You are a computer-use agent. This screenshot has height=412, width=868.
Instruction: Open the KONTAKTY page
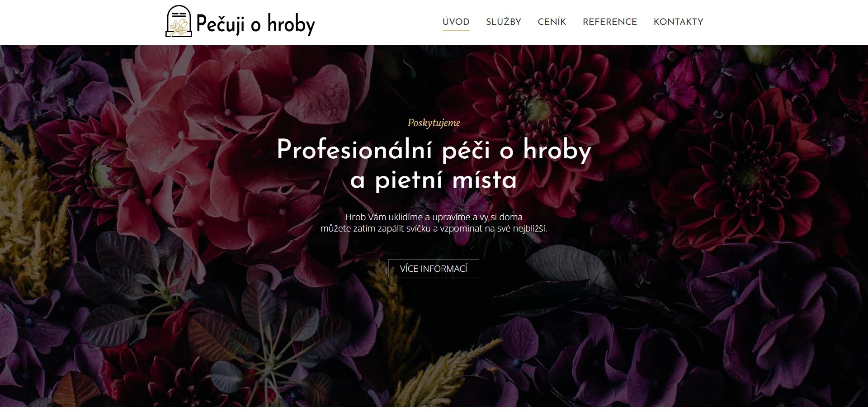click(679, 22)
